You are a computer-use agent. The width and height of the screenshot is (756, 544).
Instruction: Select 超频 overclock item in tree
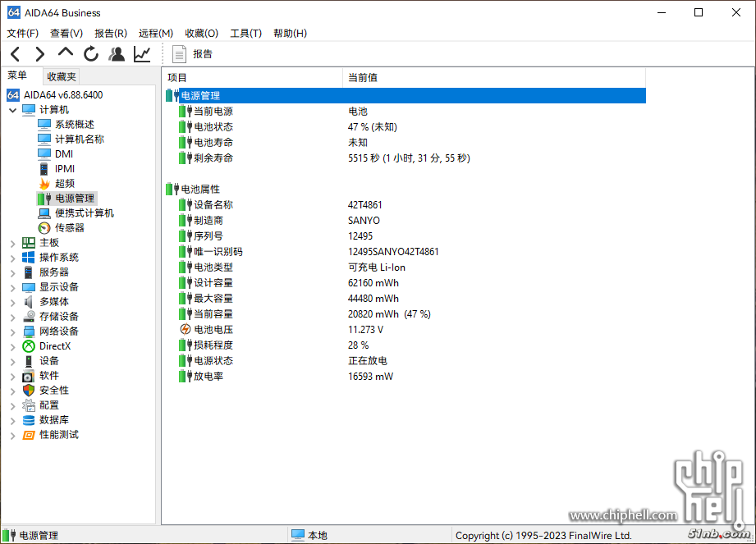[64, 184]
